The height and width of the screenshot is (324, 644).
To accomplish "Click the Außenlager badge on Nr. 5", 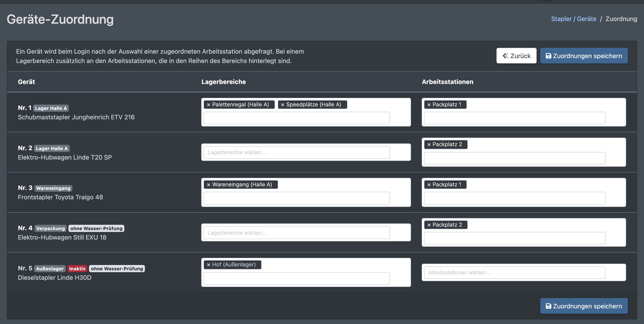I will point(50,269).
